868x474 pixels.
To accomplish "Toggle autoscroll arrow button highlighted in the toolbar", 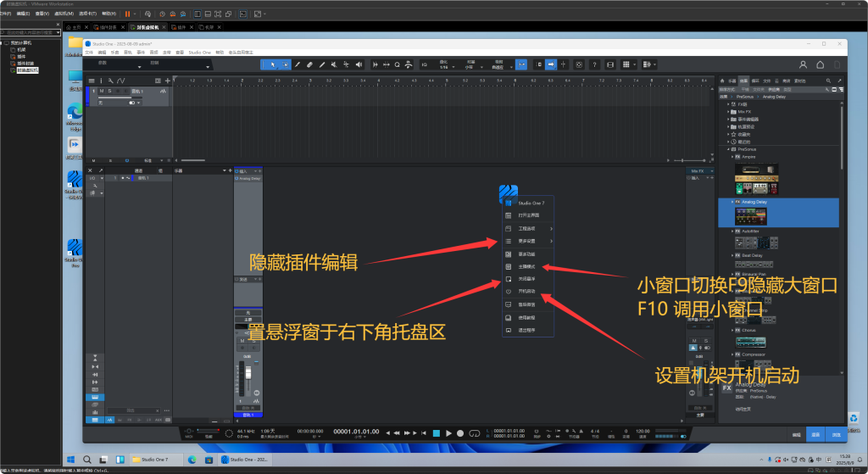I will click(x=551, y=64).
